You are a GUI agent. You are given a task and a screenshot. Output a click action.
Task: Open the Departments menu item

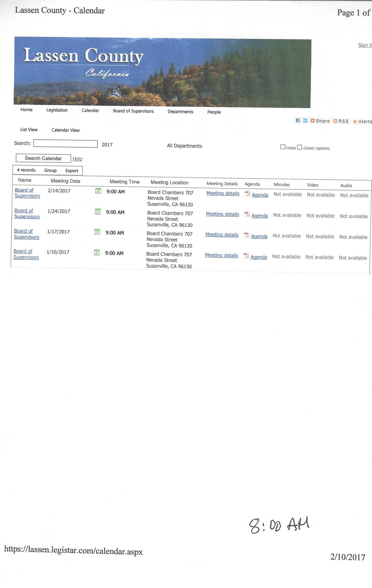(180, 111)
